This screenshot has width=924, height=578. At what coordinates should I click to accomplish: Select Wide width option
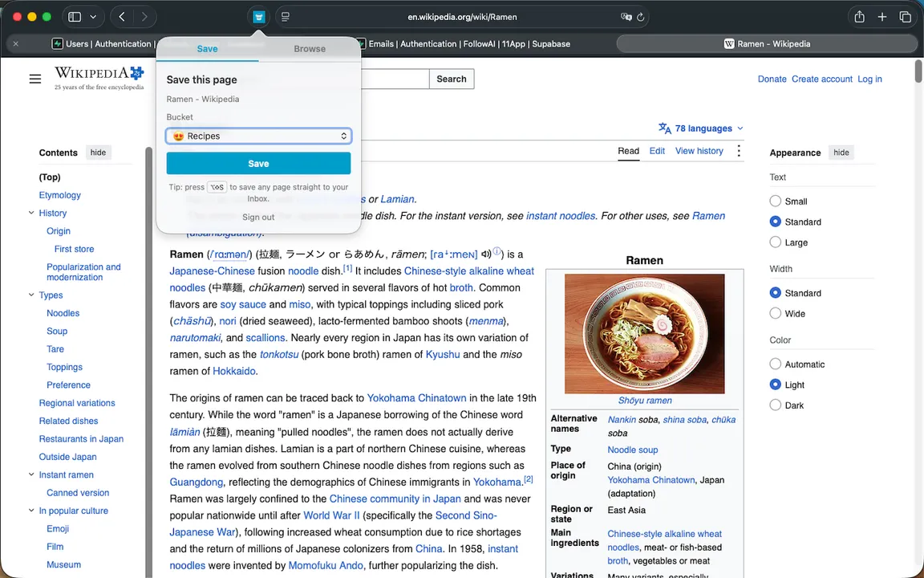[776, 314]
